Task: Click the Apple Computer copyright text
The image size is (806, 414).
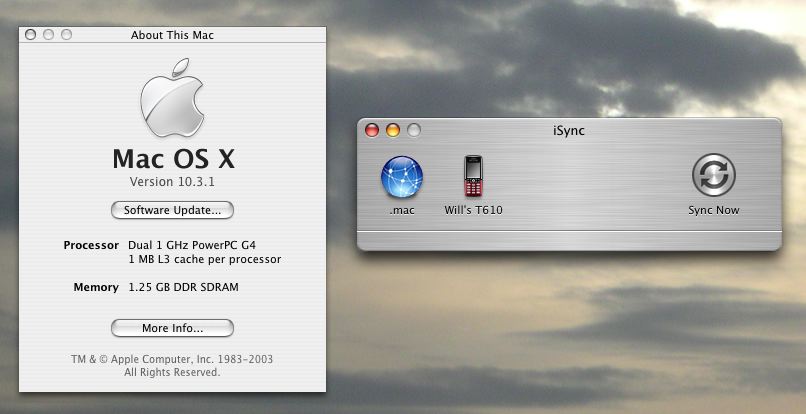Action: coord(172,359)
